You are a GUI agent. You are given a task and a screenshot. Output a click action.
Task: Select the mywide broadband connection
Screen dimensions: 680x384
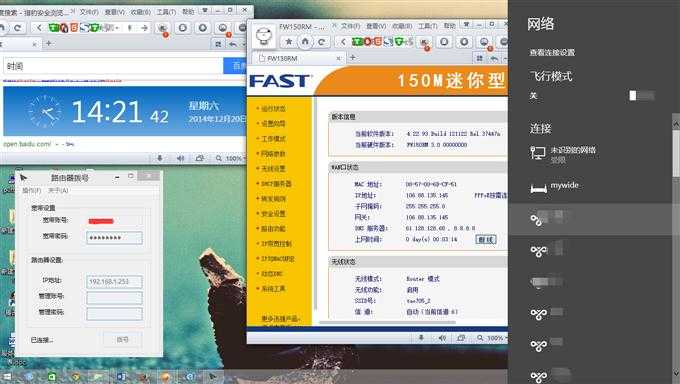click(x=590, y=187)
